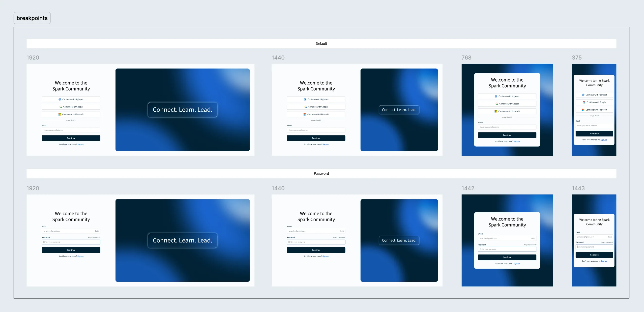The image size is (644, 312).
Task: Click "Sign up" link in Password 1920 frame
Action: click(x=80, y=256)
